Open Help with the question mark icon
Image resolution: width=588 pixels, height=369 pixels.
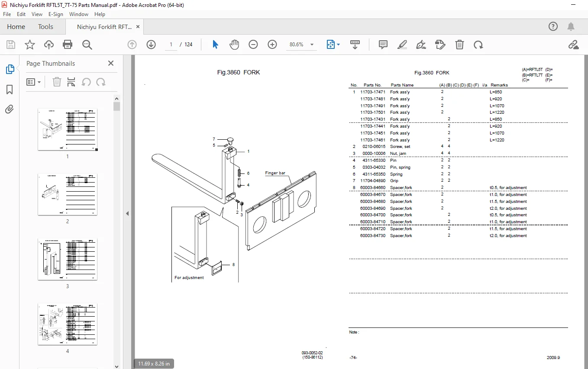pos(553,26)
